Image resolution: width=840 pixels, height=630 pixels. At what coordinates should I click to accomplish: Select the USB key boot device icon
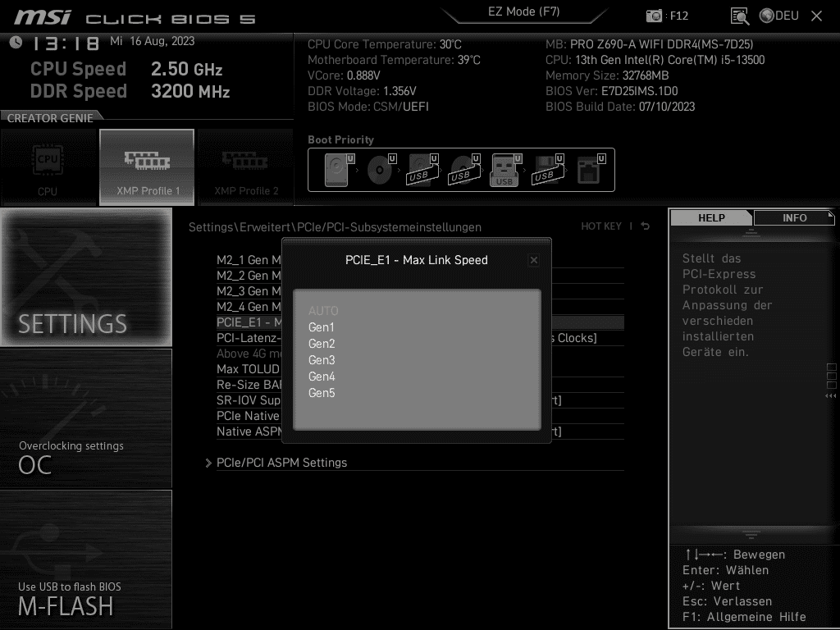(x=505, y=170)
